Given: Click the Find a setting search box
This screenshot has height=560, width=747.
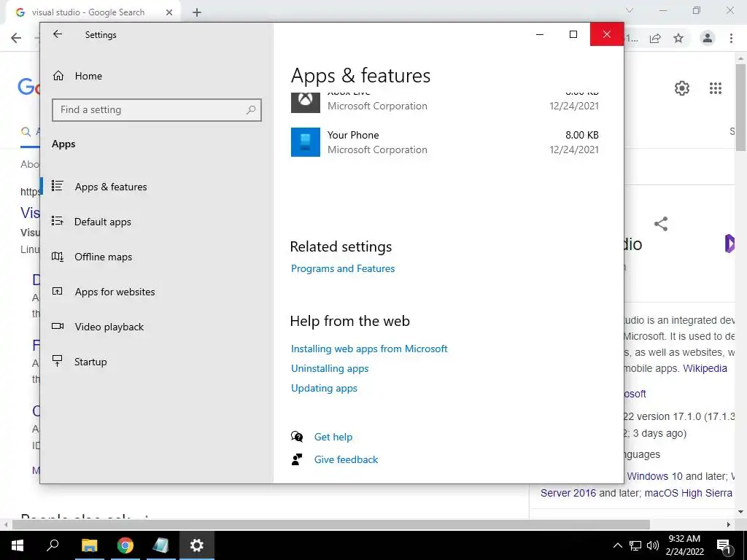Looking at the screenshot, I should [x=157, y=110].
